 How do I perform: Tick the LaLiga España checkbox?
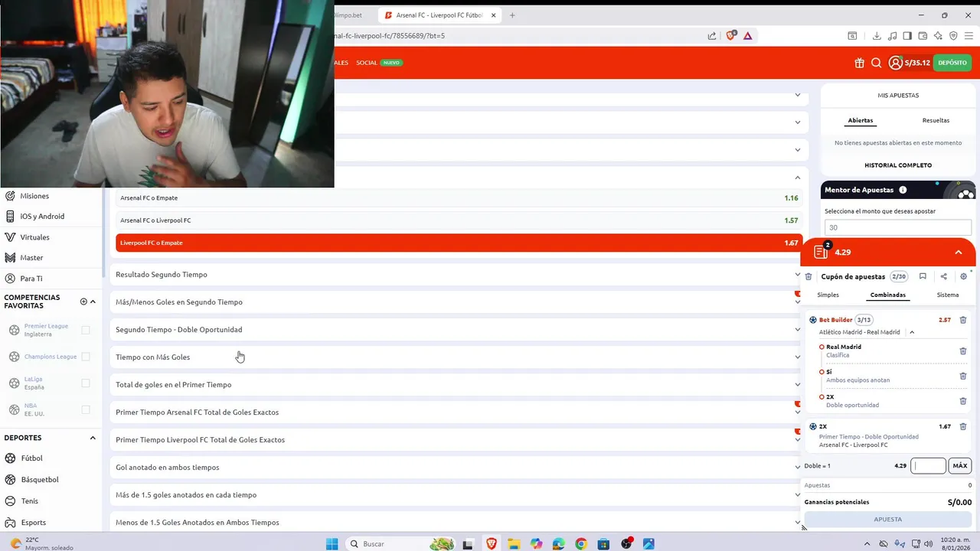point(86,383)
